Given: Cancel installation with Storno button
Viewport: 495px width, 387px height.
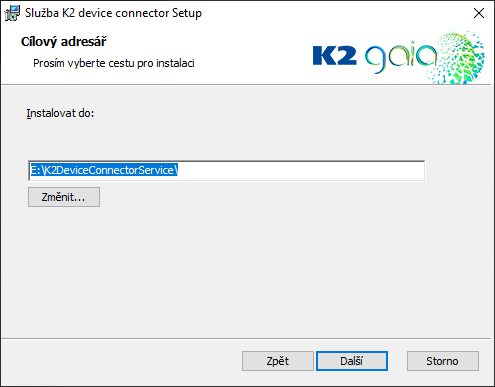Looking at the screenshot, I should point(443,361).
